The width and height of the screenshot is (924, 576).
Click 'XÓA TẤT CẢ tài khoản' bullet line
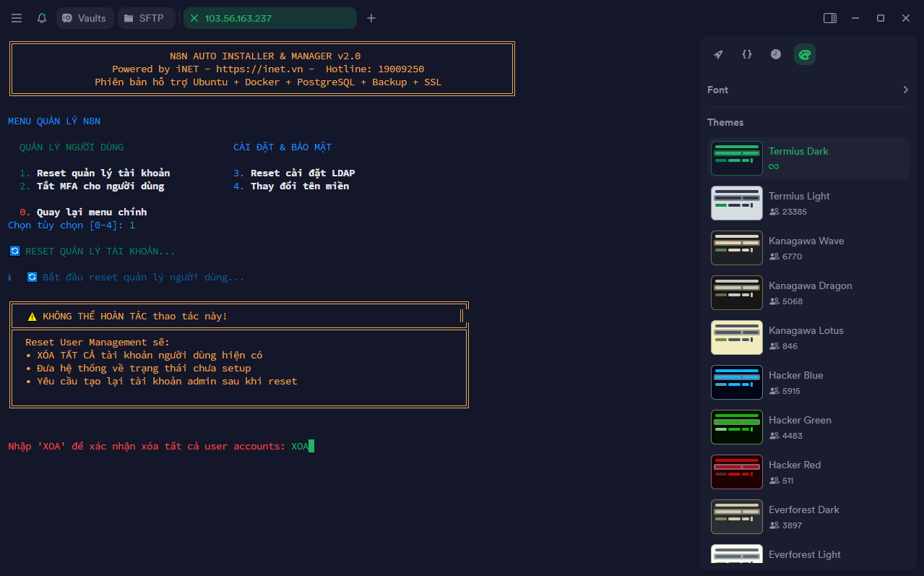tap(150, 356)
